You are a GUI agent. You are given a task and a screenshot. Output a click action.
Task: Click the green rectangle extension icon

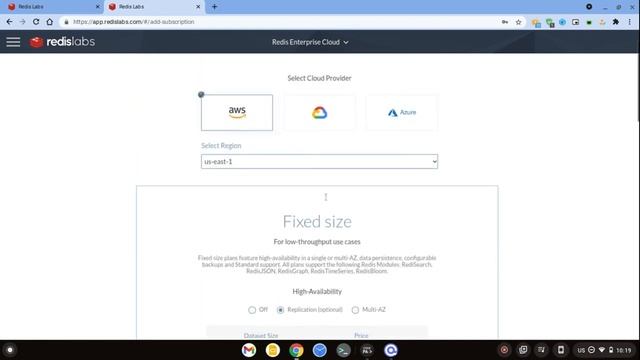(x=589, y=22)
